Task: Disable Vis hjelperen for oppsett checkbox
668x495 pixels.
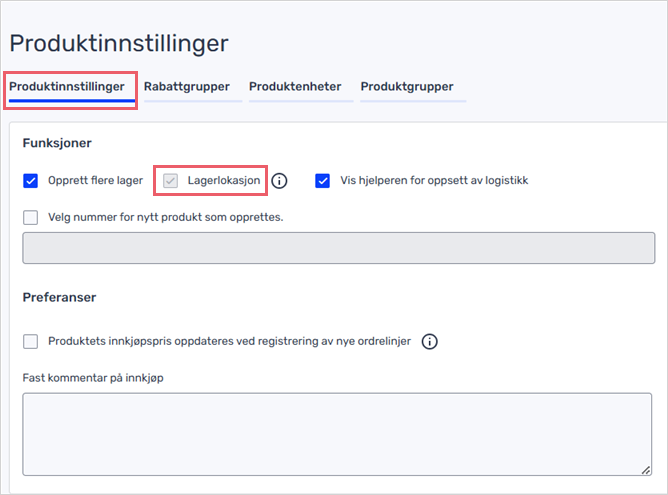Action: pos(322,181)
